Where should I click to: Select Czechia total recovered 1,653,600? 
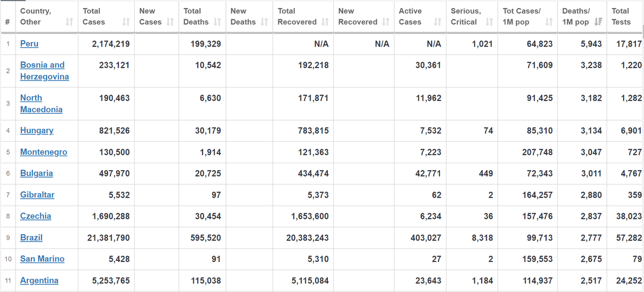coord(310,216)
